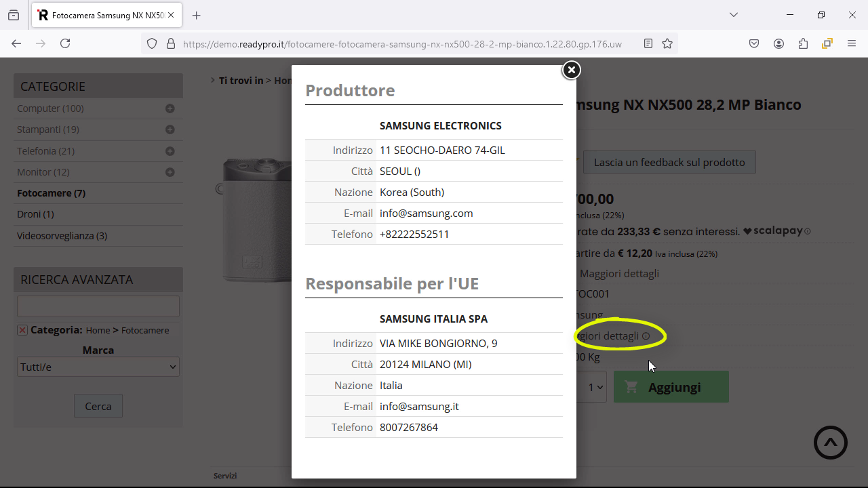Click the browser forward arrow
Viewport: 868px width, 488px height.
click(41, 43)
